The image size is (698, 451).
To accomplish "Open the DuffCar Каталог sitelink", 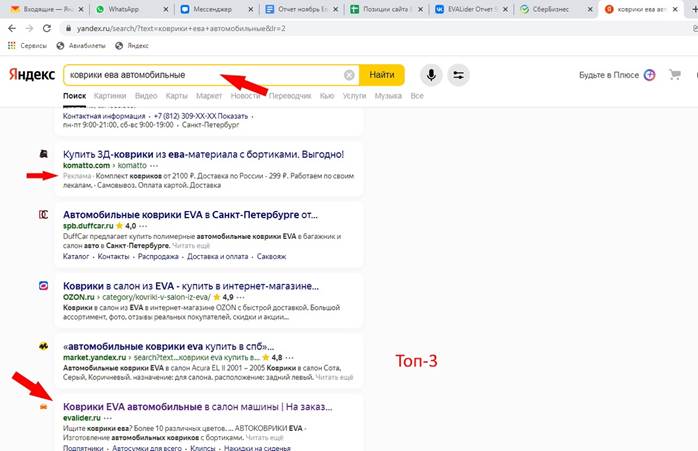I will tap(76, 256).
